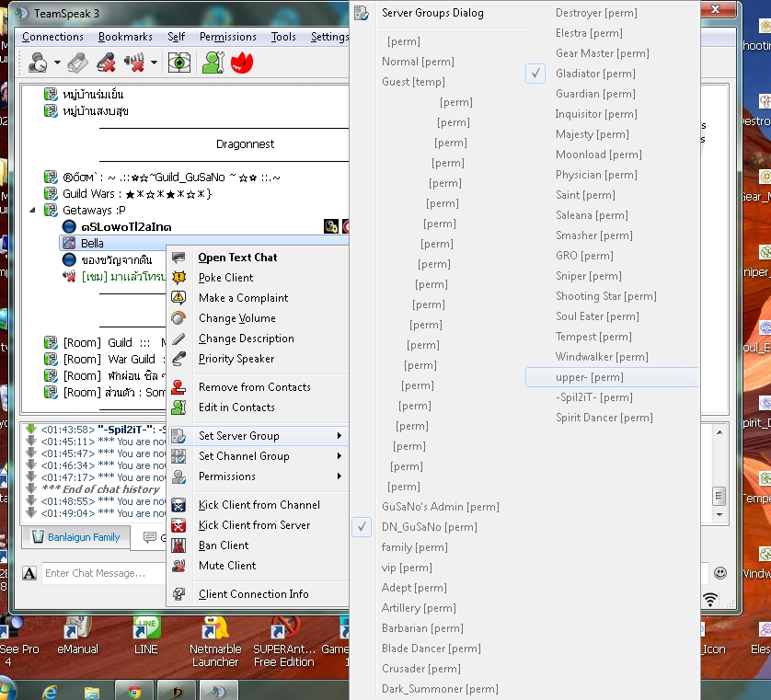Choose Edit in Contacts
This screenshot has height=700, width=771.
coord(259,407)
